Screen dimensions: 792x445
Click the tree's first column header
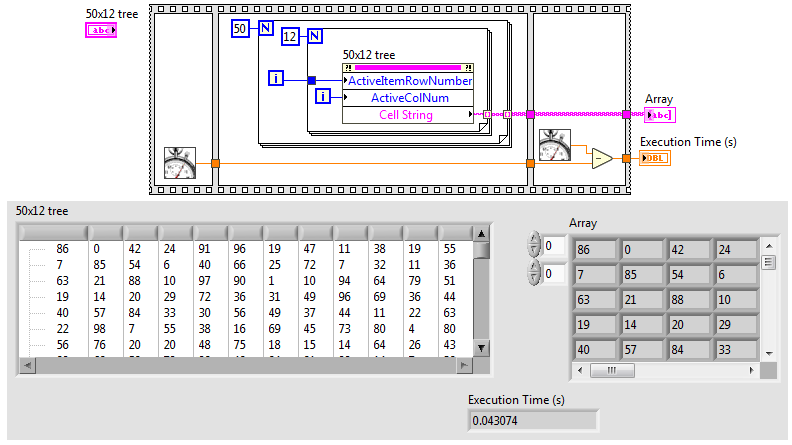click(x=54, y=233)
